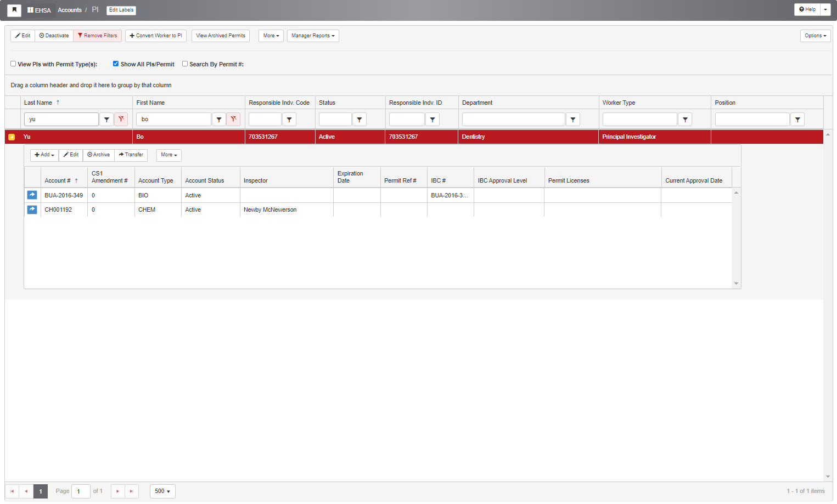Click the Last Name filter text field
Viewport: 837px width, 504px height.
click(x=61, y=119)
